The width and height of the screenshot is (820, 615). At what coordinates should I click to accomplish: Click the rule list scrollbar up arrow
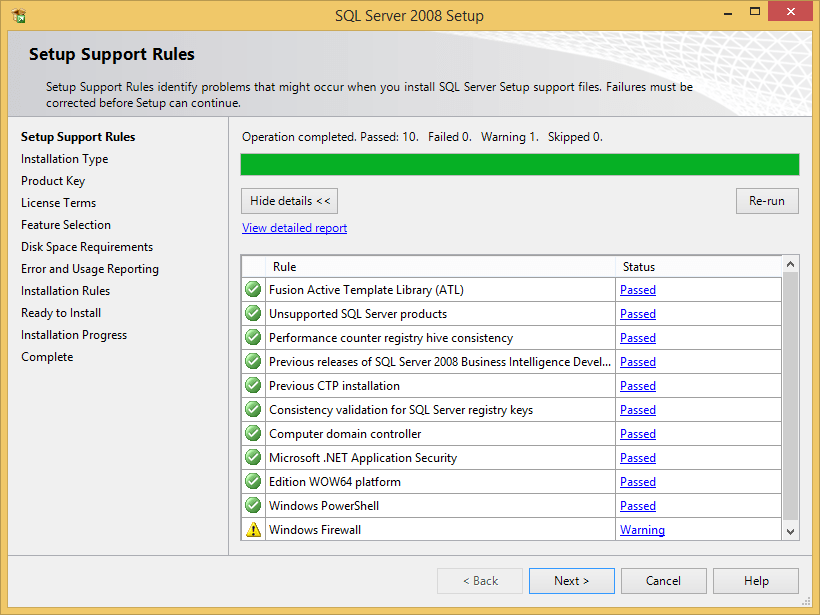tap(790, 265)
